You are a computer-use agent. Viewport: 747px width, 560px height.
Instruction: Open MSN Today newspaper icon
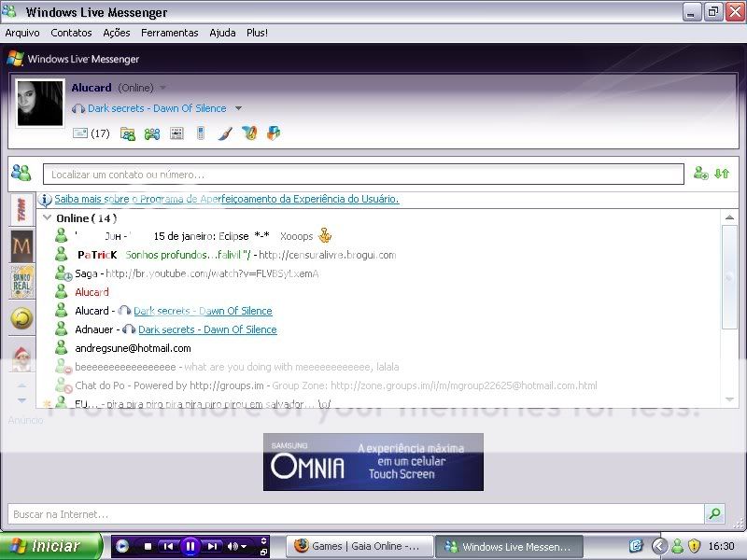click(177, 133)
